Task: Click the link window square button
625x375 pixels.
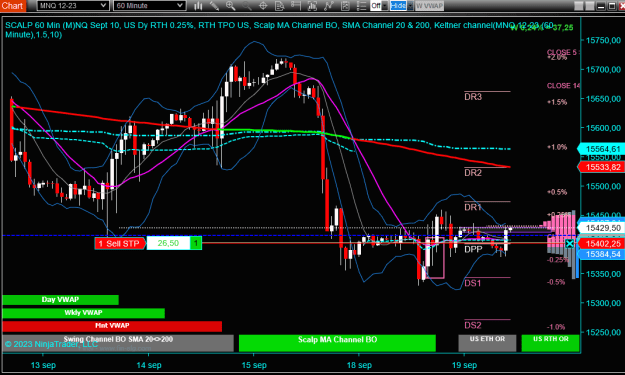Action: (x=578, y=6)
